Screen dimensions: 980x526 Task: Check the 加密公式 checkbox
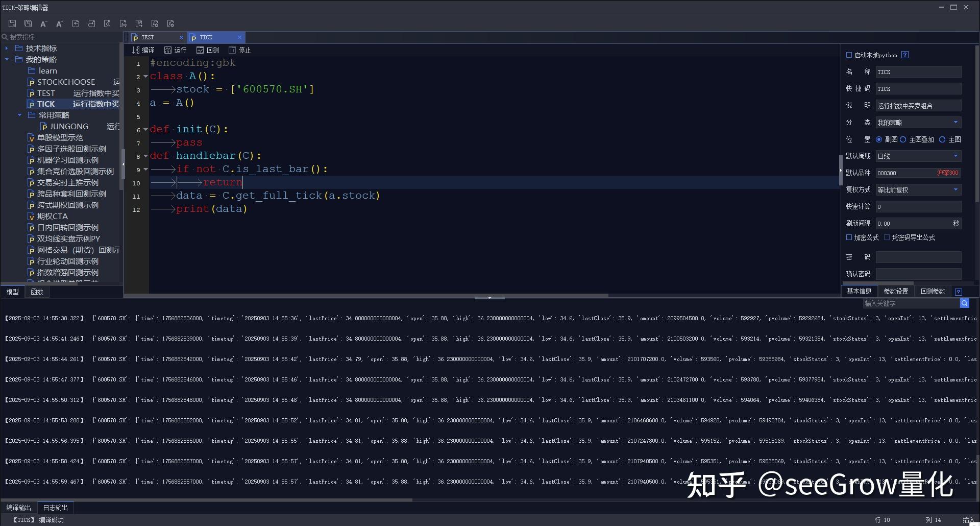(849, 237)
